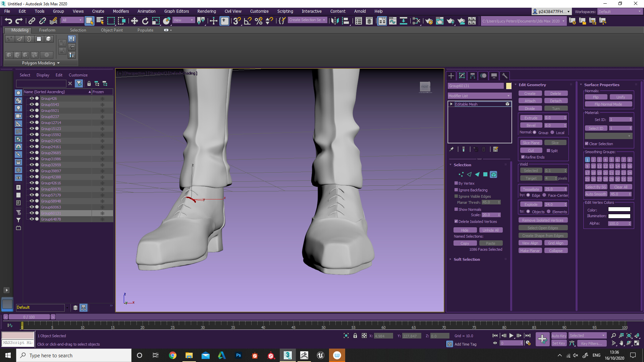Toggle Show Normals checkbox
The image size is (644, 362).
(x=456, y=209)
